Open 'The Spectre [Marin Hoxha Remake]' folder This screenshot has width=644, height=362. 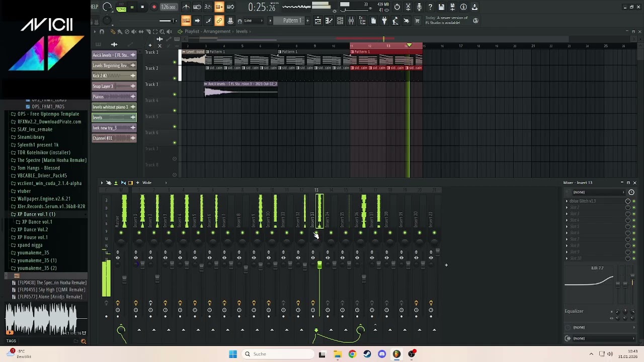coord(52,160)
